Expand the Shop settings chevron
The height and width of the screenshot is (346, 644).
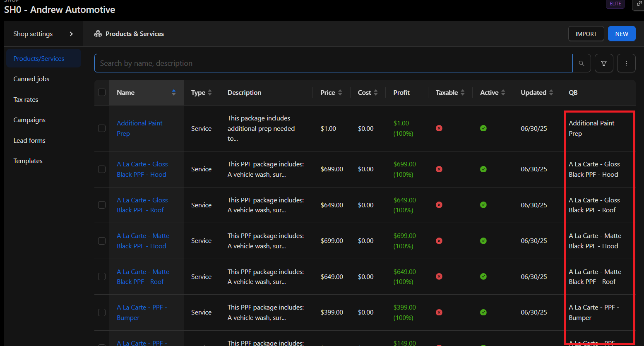point(71,34)
